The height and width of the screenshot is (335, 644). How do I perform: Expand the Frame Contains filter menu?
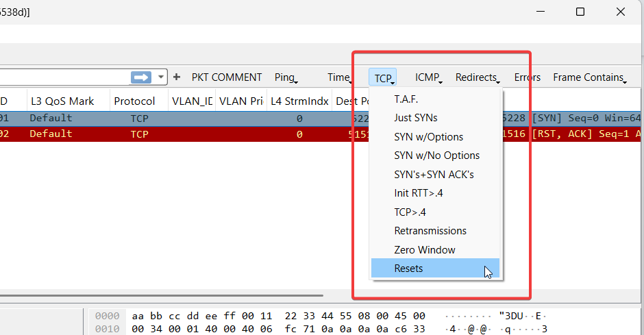(589, 77)
